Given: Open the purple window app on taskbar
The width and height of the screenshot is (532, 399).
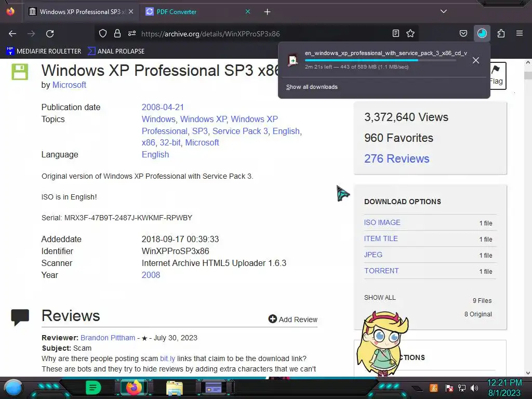Looking at the screenshot, I should click(x=214, y=388).
